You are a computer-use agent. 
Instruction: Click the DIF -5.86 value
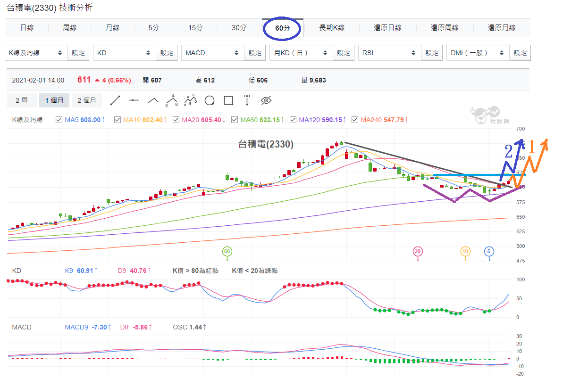[137, 327]
